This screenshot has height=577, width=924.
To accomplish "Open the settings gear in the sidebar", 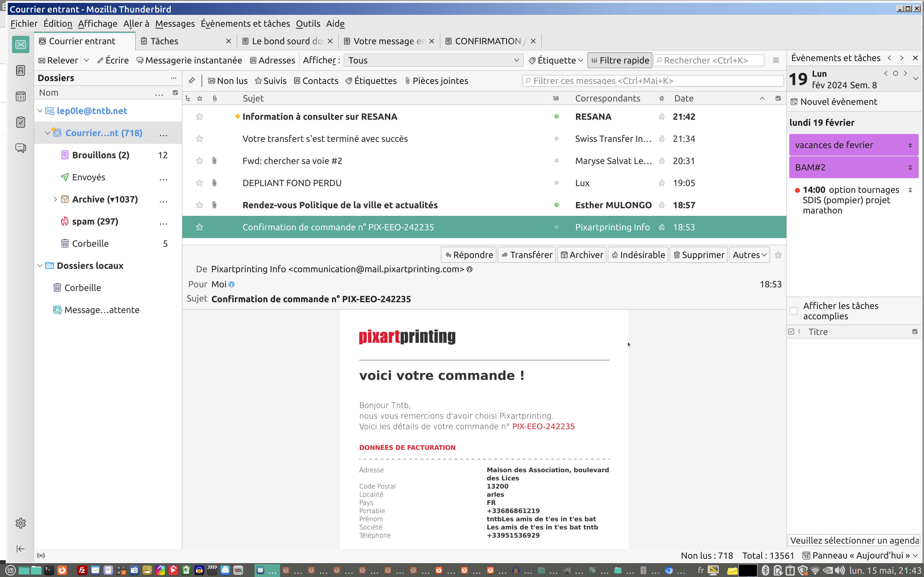I will coord(21,523).
